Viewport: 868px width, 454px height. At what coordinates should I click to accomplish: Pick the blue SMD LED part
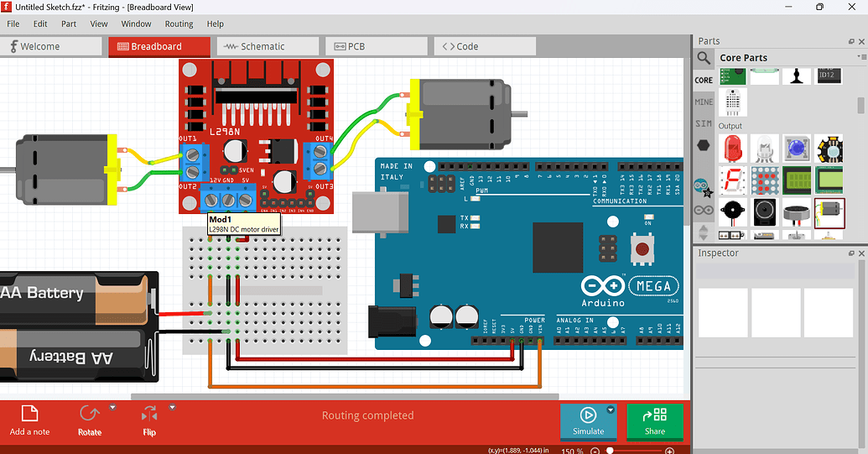[x=797, y=149]
